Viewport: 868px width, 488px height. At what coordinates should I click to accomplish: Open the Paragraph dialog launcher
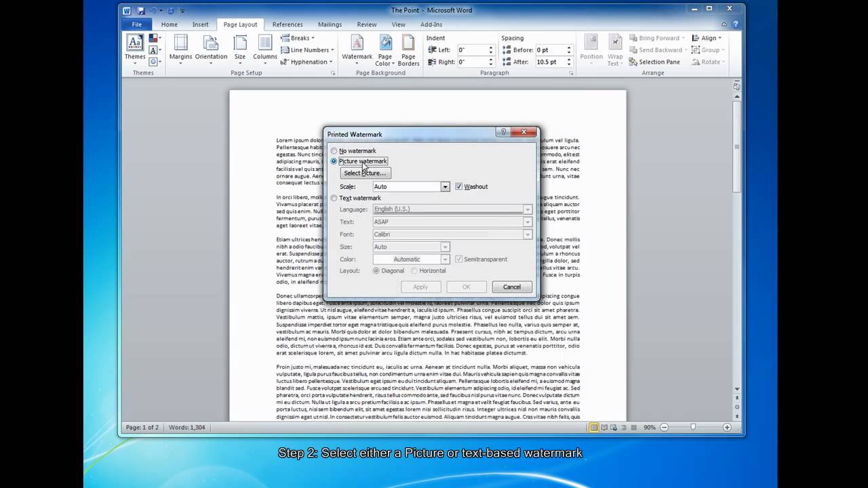[x=572, y=73]
